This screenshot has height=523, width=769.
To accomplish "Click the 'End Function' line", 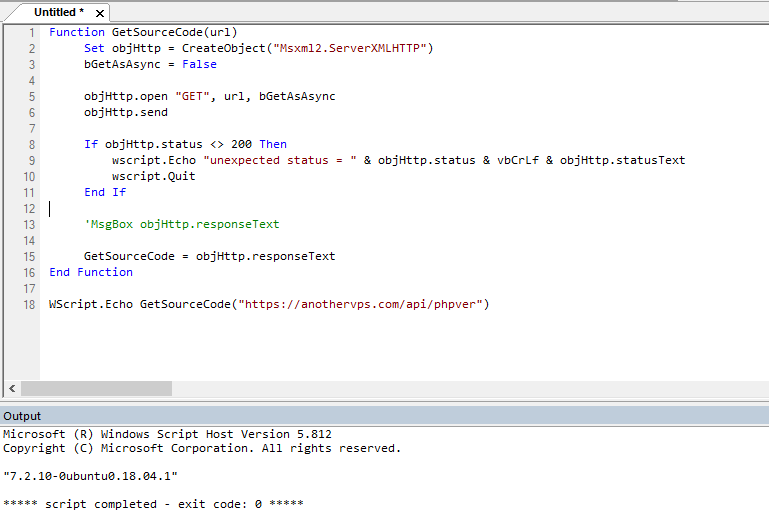I will (x=91, y=272).
